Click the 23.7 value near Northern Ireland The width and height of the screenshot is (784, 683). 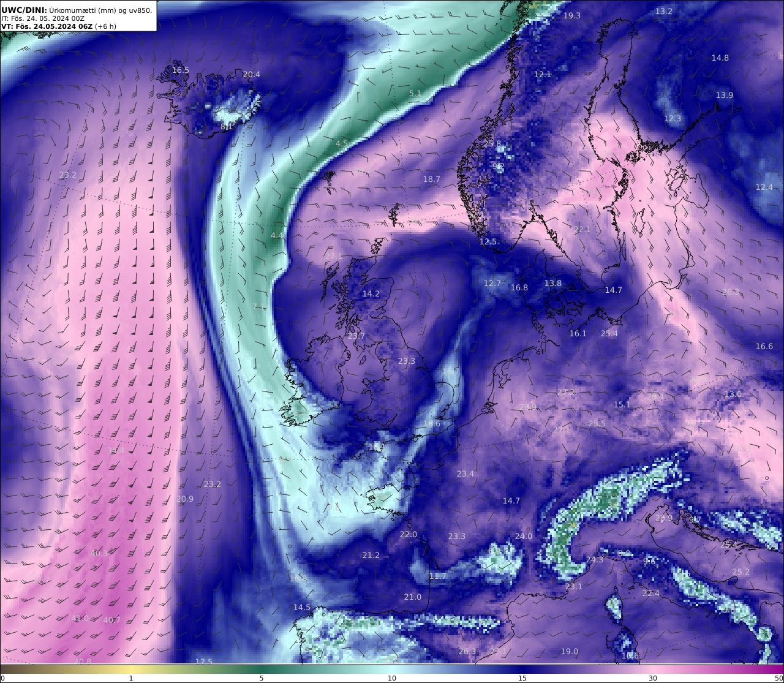[356, 336]
